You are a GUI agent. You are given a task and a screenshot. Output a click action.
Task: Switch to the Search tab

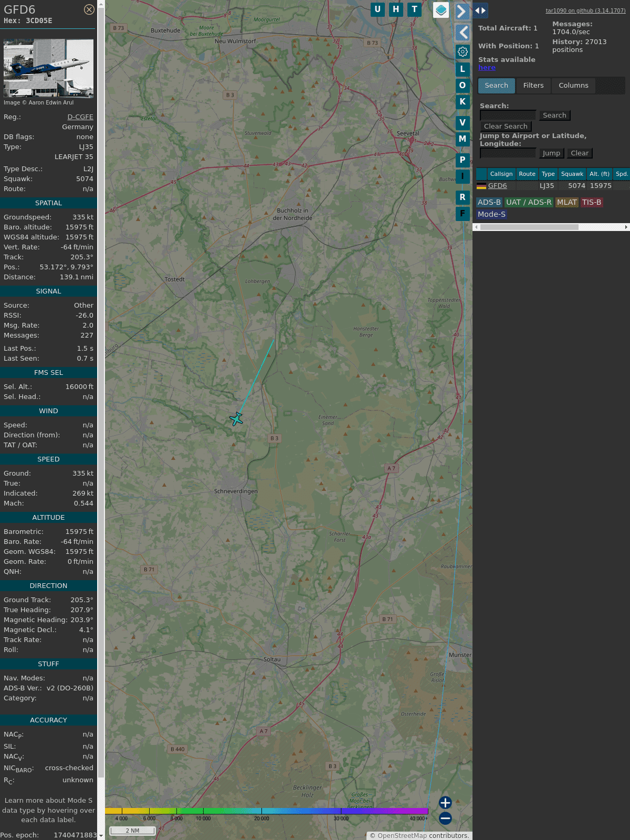click(x=496, y=86)
